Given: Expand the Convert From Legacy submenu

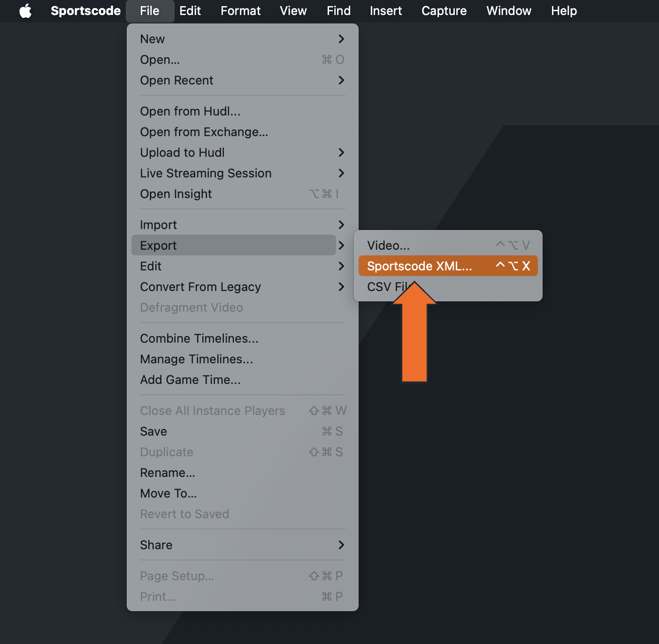Looking at the screenshot, I should tap(200, 286).
